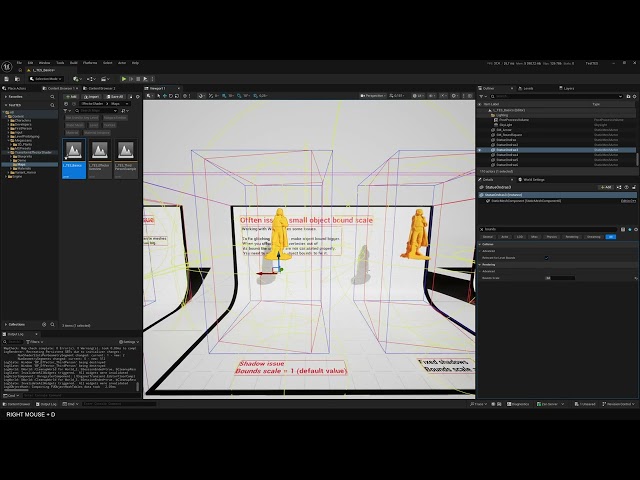Click the save current level icon
Viewport: 640px width, 480px height.
point(6,79)
